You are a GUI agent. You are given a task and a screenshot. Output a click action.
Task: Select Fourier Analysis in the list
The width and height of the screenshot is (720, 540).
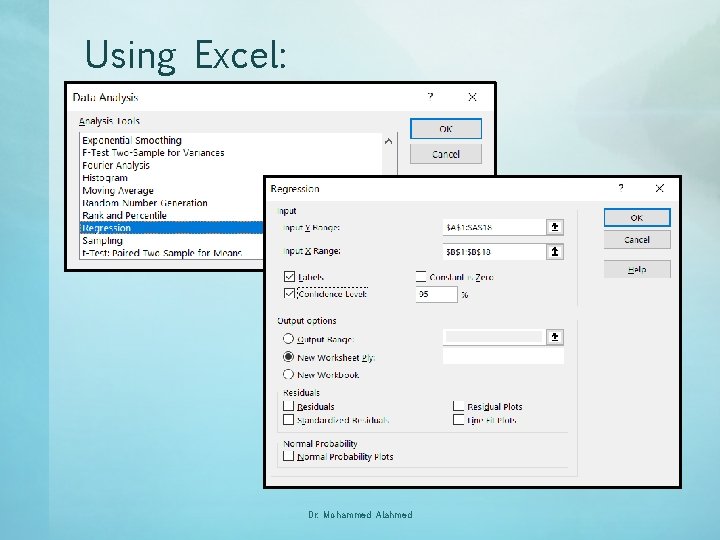tap(116, 165)
